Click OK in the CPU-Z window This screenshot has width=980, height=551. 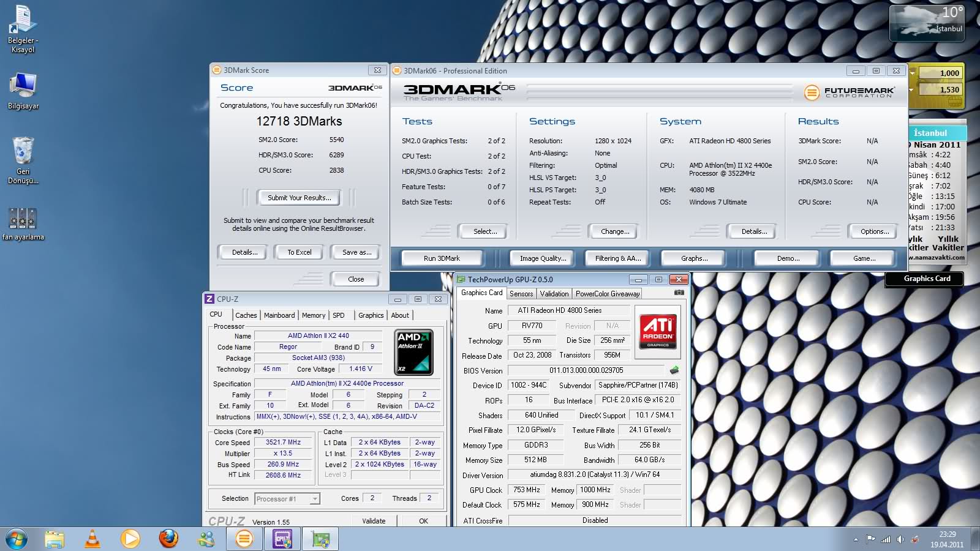coord(423,521)
